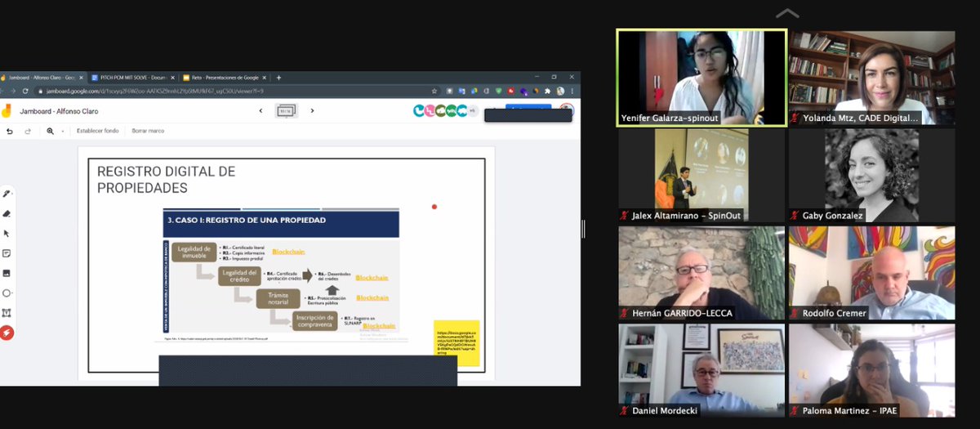The width and height of the screenshot is (980, 429).
Task: Select the text box tool
Action: click(7, 312)
